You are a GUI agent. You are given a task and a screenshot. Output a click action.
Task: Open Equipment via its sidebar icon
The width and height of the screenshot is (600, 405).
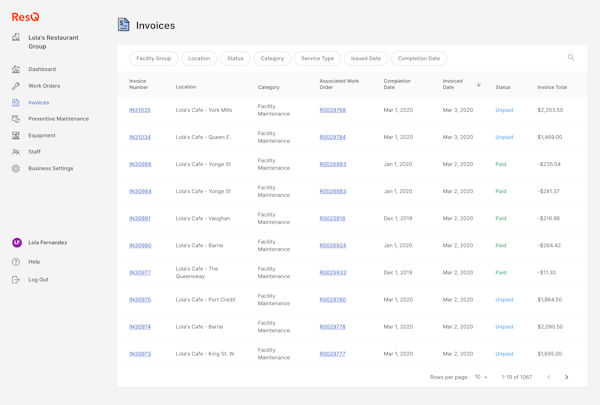(16, 135)
